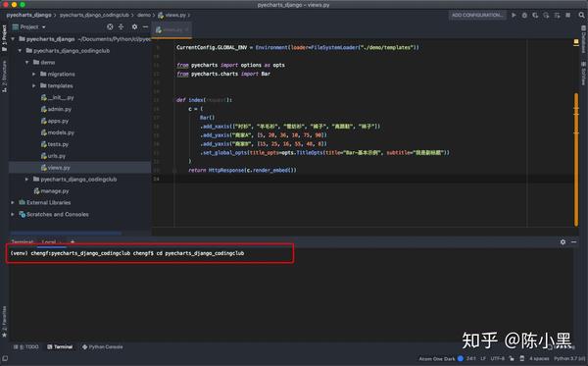Expand inner pyecharts_django_codingclub folder

click(x=27, y=180)
